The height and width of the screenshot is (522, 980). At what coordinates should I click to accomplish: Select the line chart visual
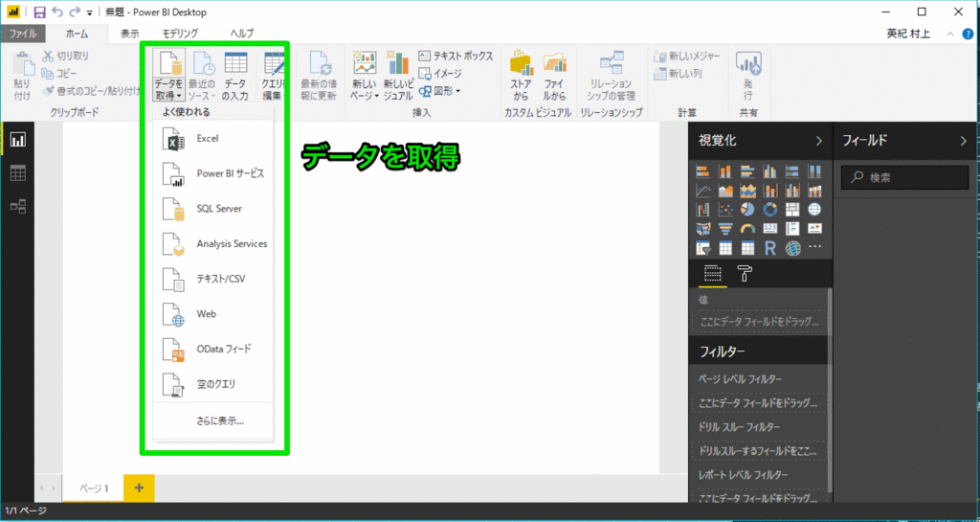[x=703, y=191]
